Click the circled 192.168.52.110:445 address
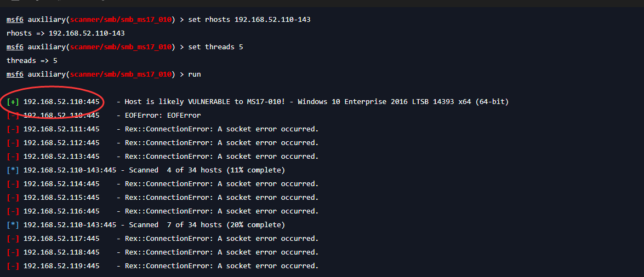644x277 pixels. [x=61, y=102]
